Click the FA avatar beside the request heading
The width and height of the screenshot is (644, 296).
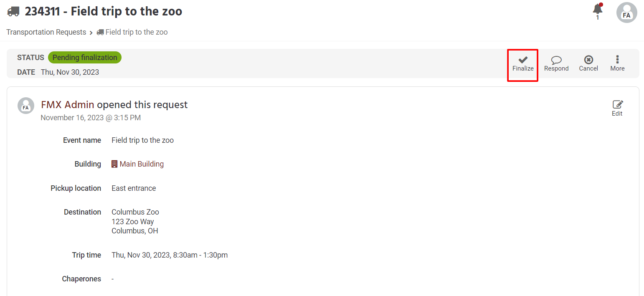(26, 106)
